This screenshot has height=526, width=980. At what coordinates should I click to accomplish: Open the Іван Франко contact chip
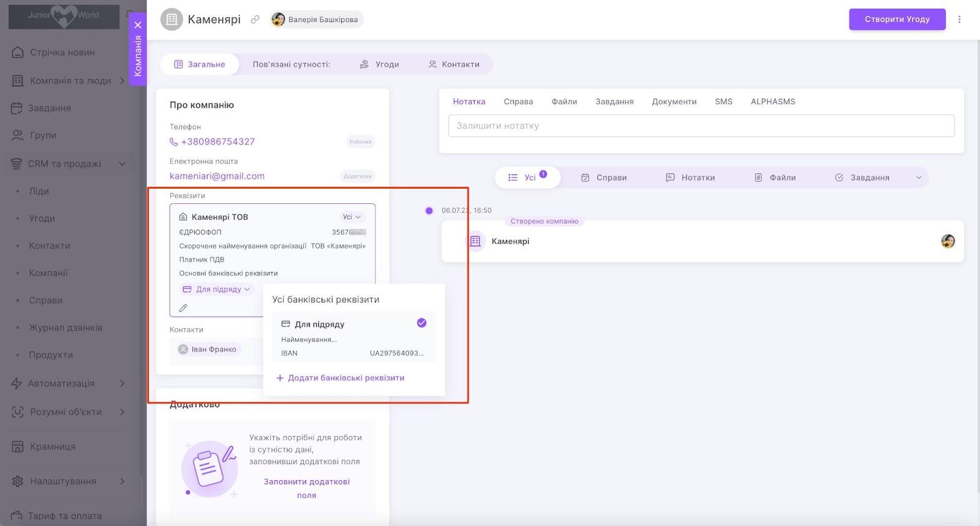point(208,349)
